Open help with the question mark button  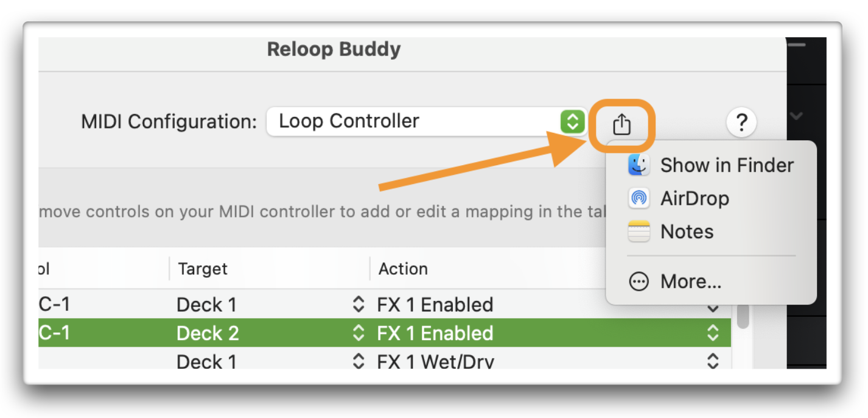pos(741,123)
